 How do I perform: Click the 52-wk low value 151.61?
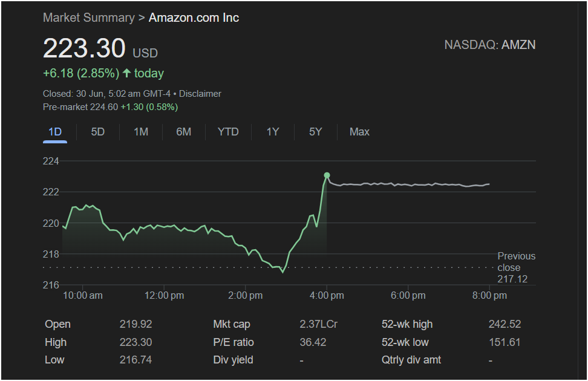point(505,342)
